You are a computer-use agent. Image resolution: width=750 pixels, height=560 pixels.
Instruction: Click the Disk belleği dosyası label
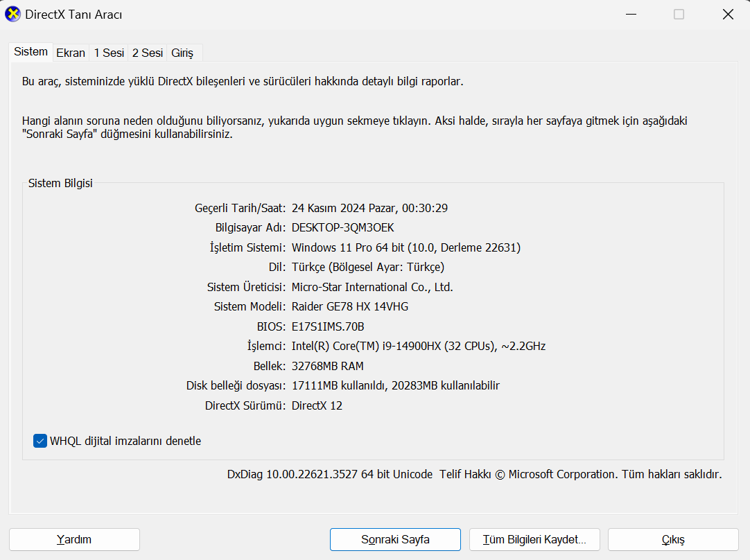236,386
